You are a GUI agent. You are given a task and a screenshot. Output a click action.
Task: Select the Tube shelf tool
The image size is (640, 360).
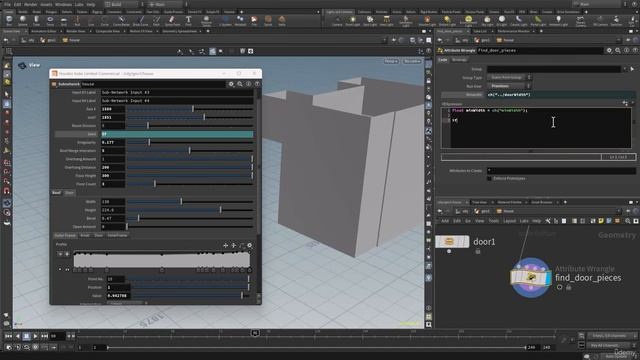point(36,21)
